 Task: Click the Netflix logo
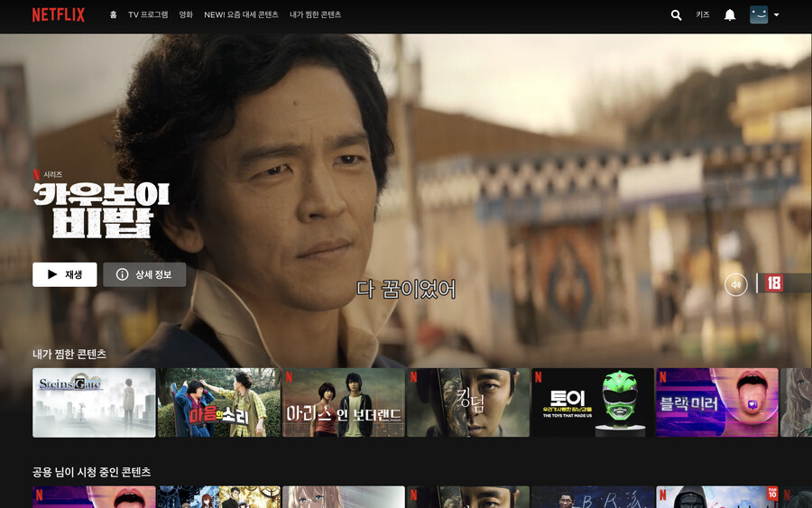point(58,14)
